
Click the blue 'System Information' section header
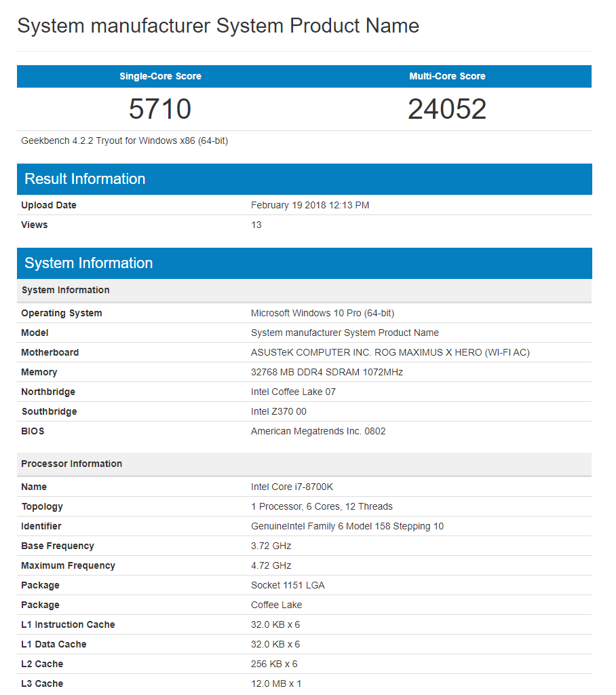305,263
